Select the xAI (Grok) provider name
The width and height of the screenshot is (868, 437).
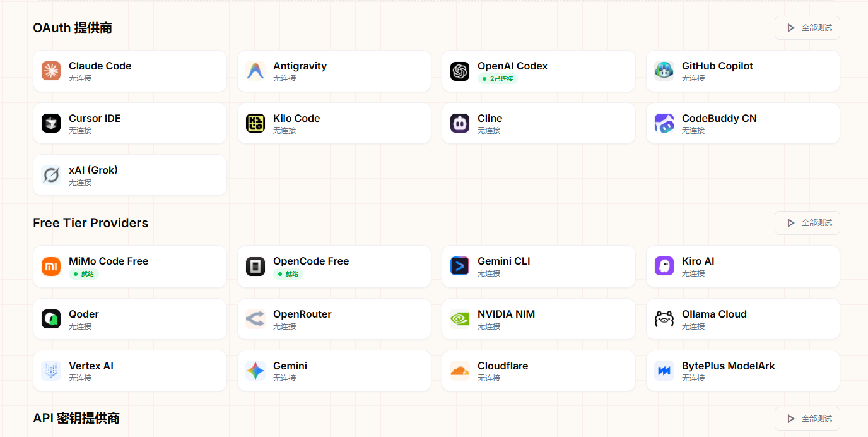(93, 170)
